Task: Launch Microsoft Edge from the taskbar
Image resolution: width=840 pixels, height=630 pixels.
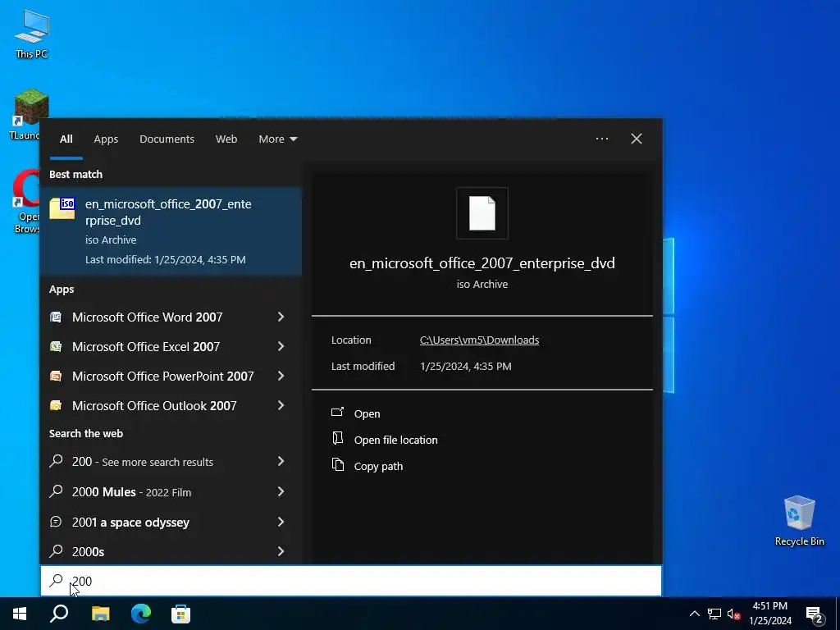Action: 141,614
